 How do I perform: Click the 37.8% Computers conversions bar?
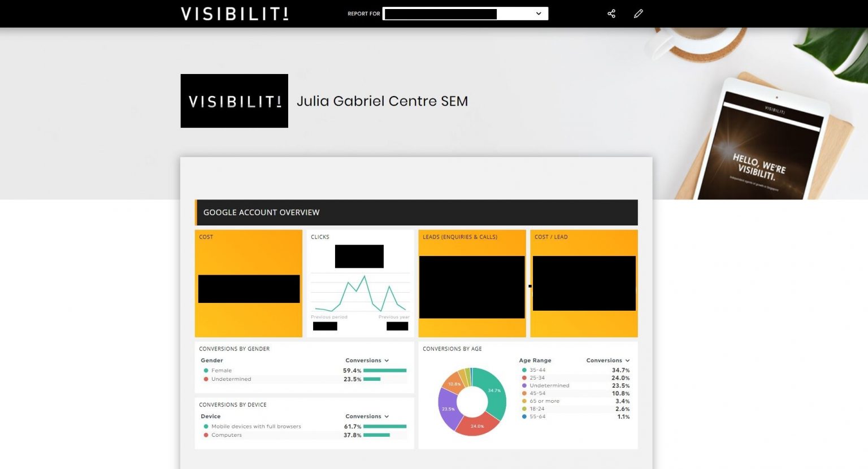coord(376,435)
